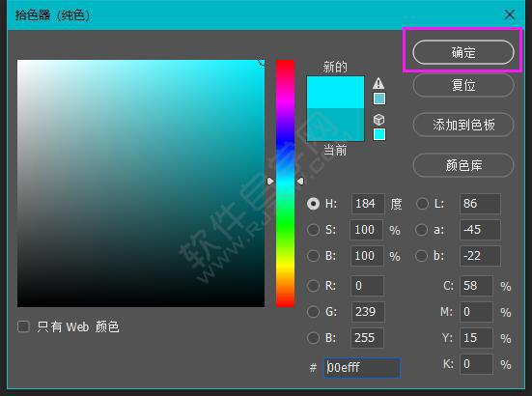Open the 颜色库 color libraries
532x396 pixels.
tap(463, 165)
